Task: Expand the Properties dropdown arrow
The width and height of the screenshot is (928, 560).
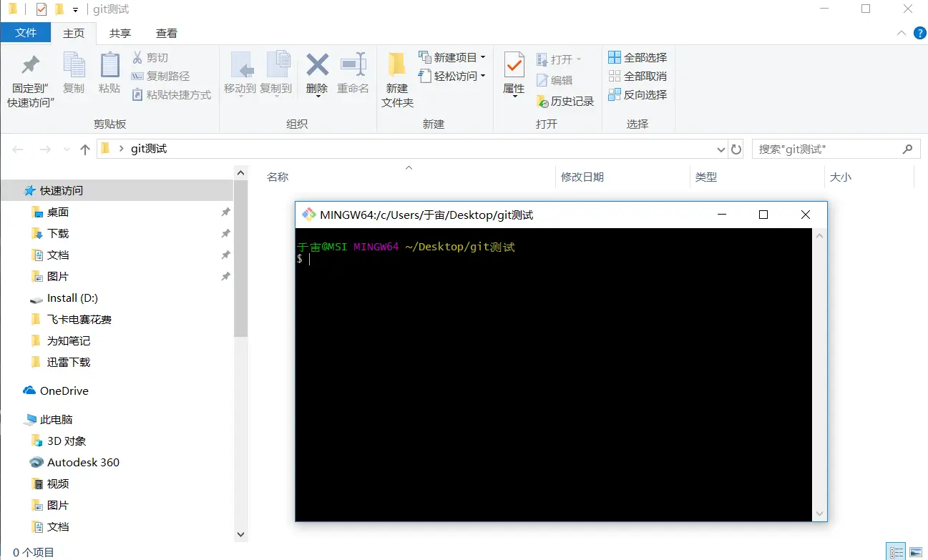Action: point(514,97)
